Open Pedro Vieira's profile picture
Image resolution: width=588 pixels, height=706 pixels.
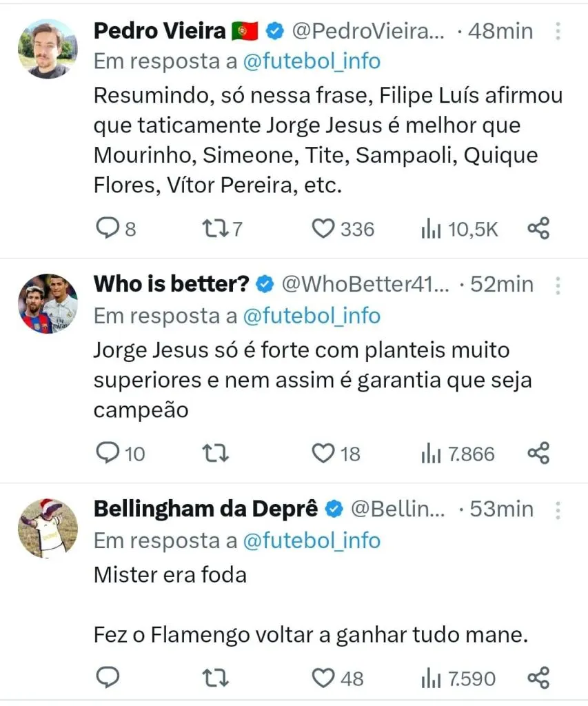coord(47,48)
